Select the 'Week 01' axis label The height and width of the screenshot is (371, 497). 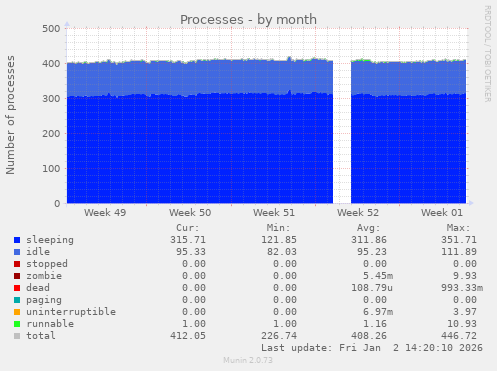442,213
